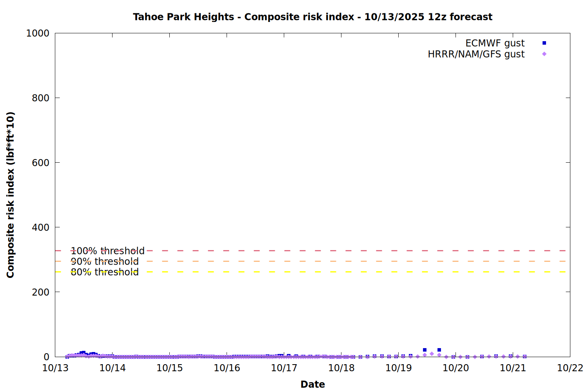Click the chart title text

click(x=312, y=17)
